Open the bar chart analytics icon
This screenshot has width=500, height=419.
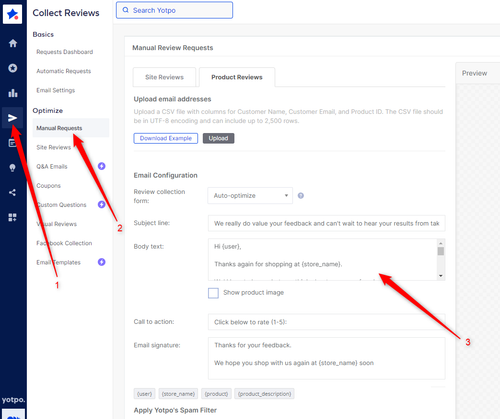click(x=13, y=93)
